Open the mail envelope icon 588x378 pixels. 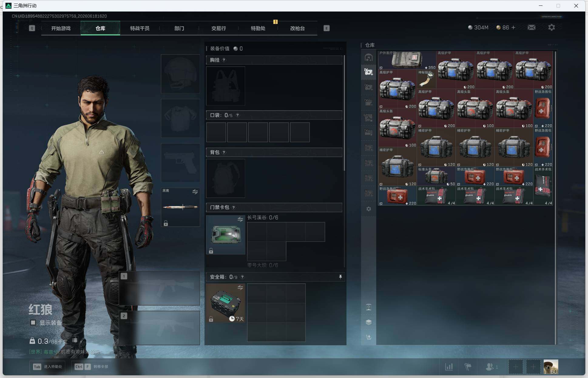click(532, 28)
